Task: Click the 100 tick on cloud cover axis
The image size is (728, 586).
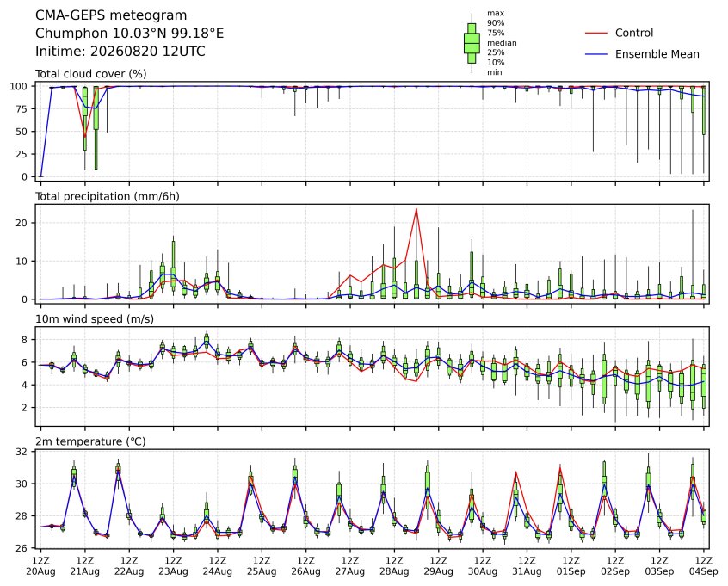Action: (19, 86)
